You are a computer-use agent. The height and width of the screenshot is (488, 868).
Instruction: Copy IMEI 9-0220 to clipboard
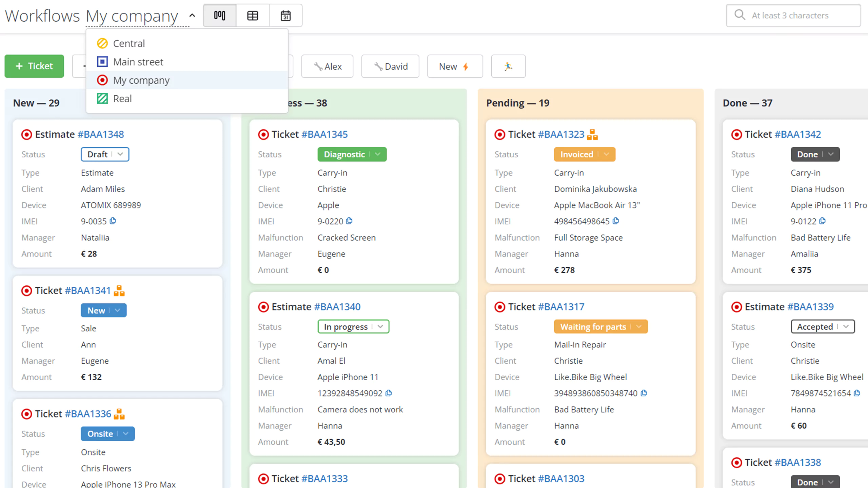coord(349,221)
